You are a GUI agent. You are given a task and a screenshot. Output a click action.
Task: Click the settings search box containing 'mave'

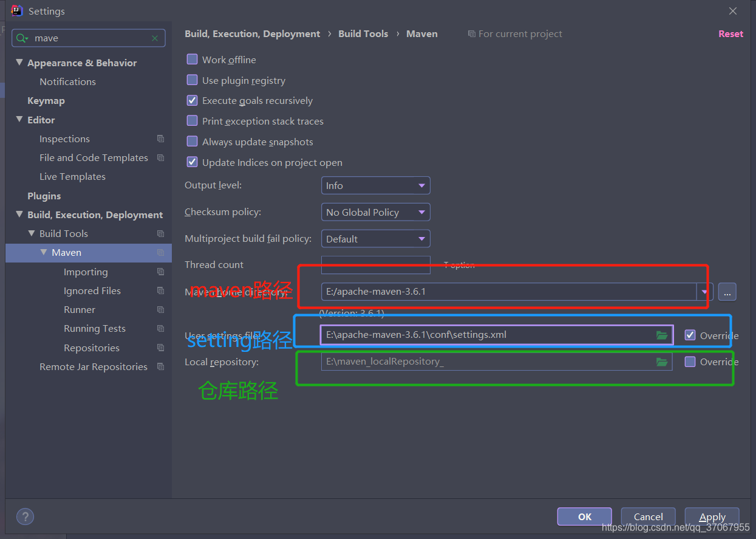[89, 38]
